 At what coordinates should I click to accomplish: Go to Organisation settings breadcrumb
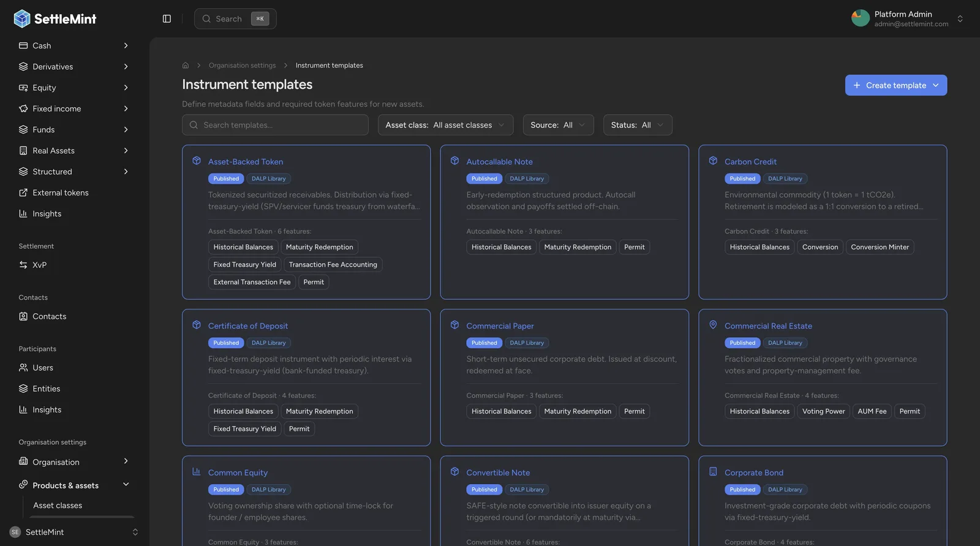click(x=242, y=65)
